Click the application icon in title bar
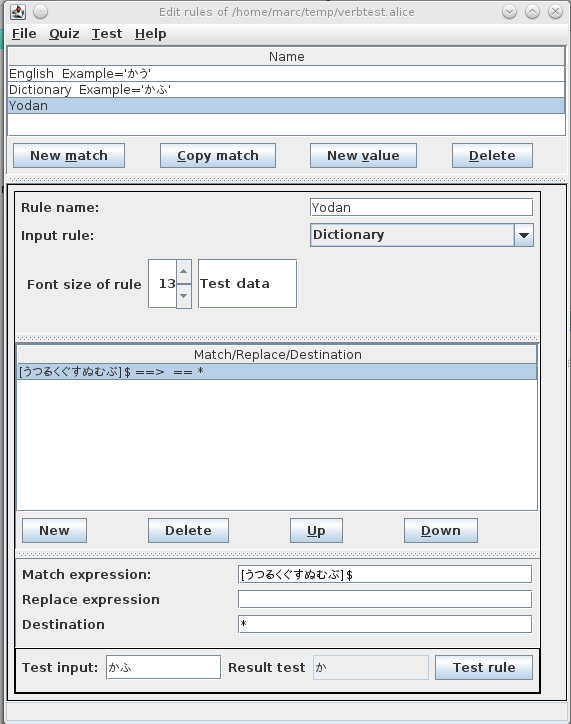 tap(18, 12)
